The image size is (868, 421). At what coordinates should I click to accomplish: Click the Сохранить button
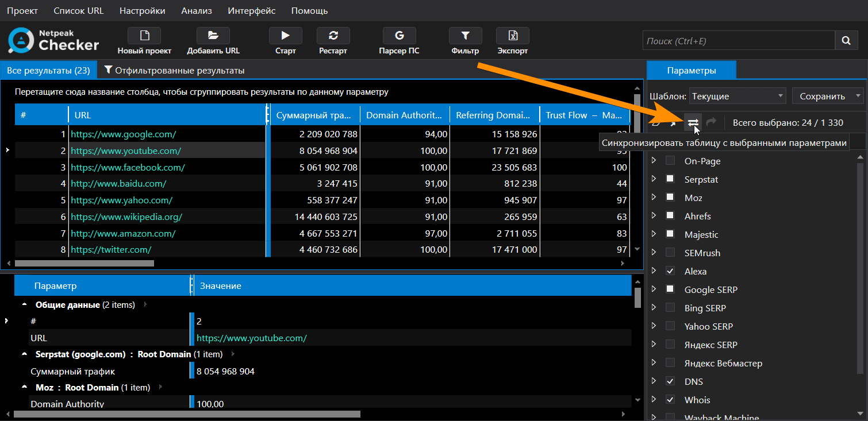pos(823,96)
